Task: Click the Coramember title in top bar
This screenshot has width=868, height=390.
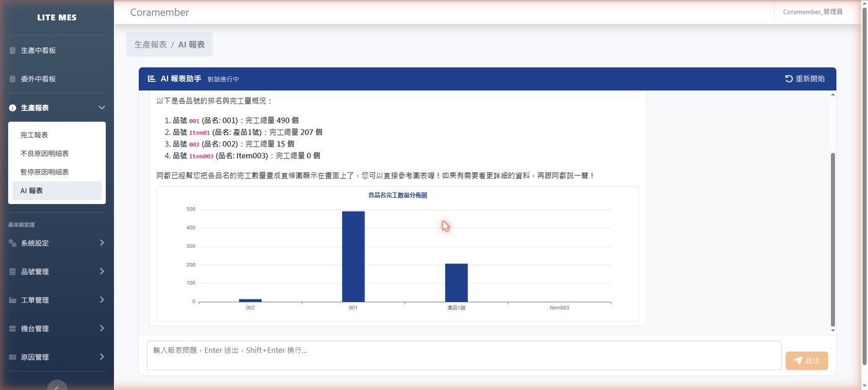Action: (159, 12)
